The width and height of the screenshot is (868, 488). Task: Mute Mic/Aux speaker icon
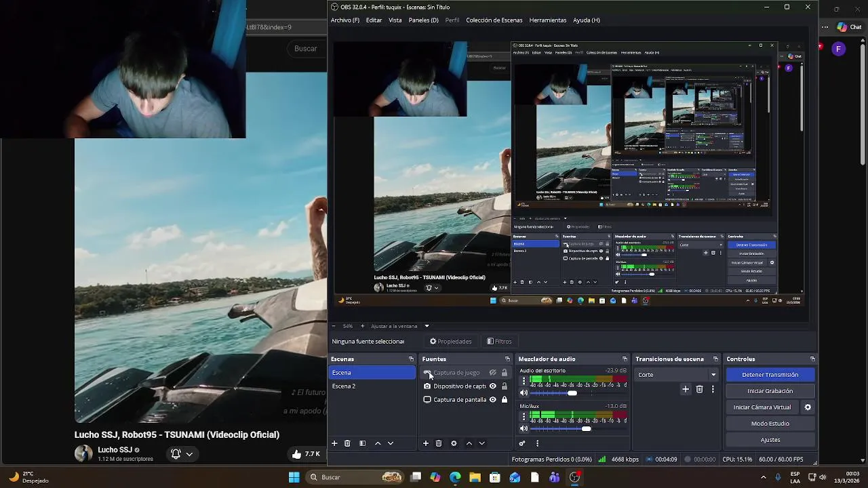[x=524, y=428]
